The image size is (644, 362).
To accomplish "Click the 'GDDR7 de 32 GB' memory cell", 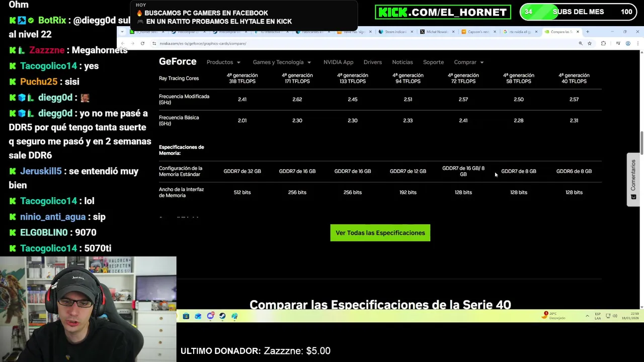I will click(242, 171).
